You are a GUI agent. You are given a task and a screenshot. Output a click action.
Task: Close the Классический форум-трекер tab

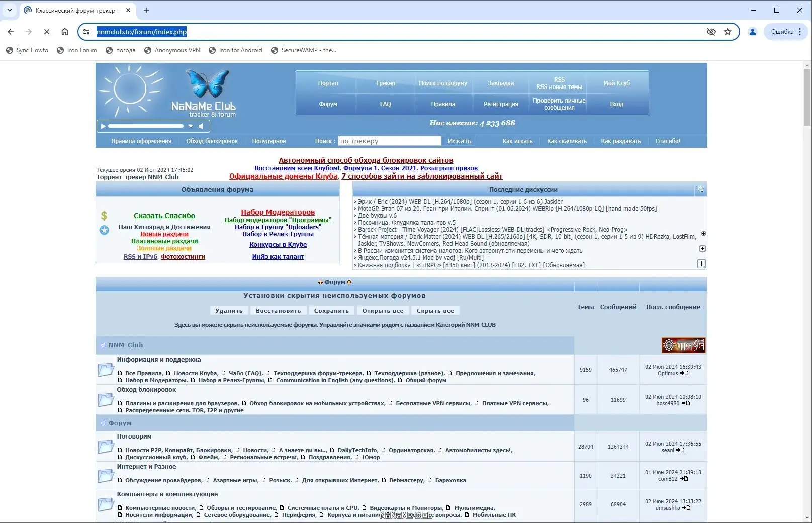coord(128,10)
